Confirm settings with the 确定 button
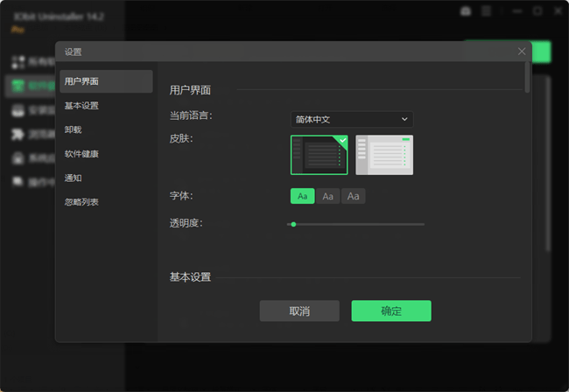The image size is (569, 392). (391, 311)
